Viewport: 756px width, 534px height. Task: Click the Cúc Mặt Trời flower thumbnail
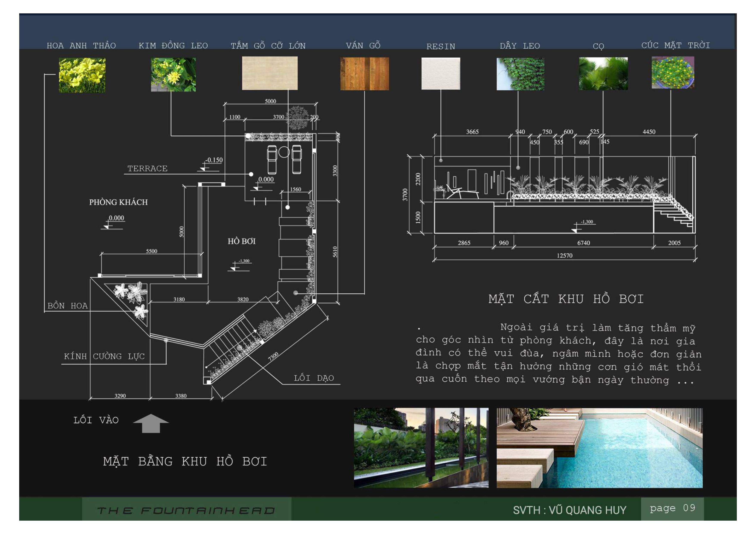673,72
